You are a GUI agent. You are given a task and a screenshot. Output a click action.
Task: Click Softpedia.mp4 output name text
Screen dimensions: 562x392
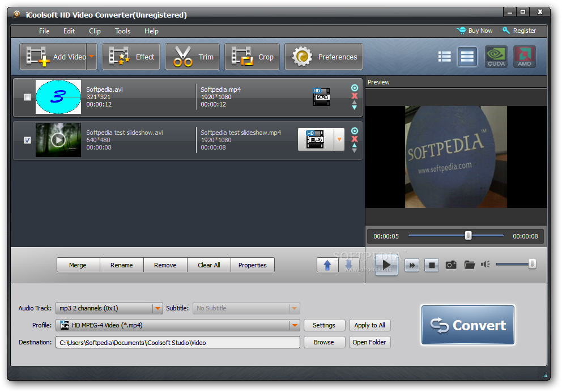point(220,90)
